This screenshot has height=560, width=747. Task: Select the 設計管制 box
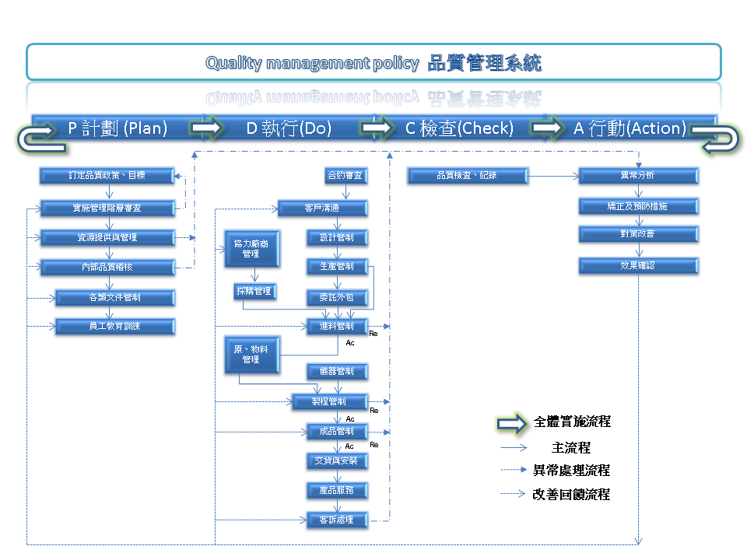[x=337, y=238]
